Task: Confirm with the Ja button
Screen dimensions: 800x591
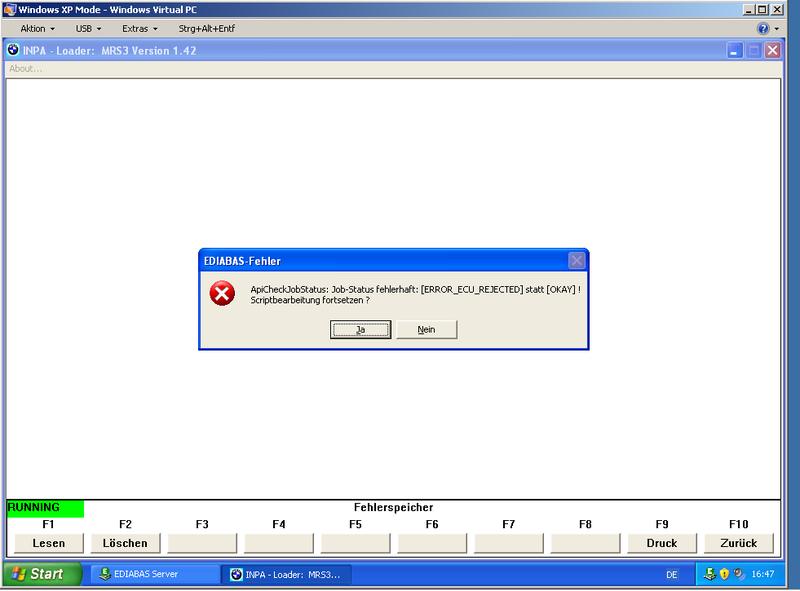Action: coord(360,330)
